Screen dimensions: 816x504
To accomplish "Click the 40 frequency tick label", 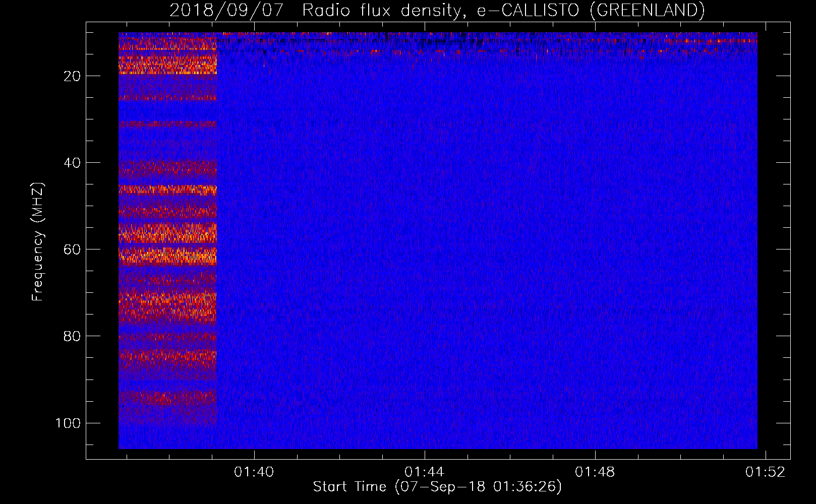I will (x=72, y=163).
